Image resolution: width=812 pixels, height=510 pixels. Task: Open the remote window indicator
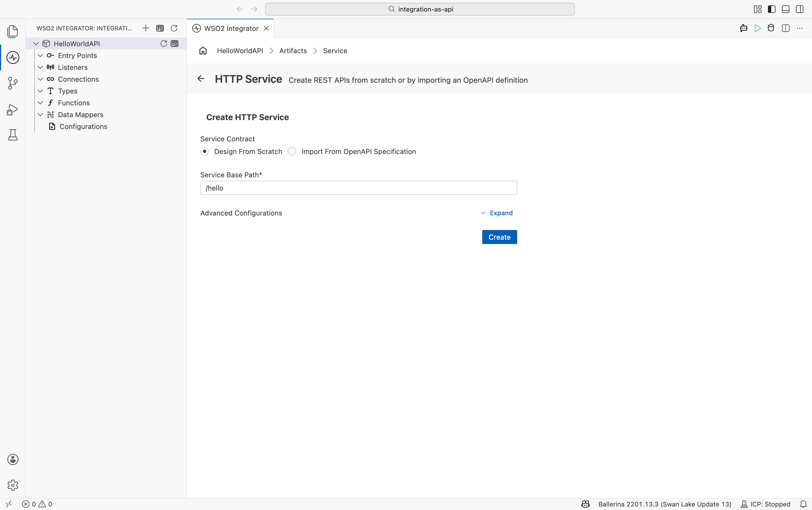click(9, 504)
